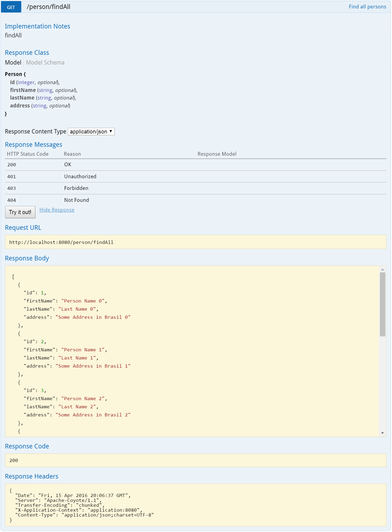Click the /person/findAll endpoint path
392x532 pixels.
pos(49,7)
